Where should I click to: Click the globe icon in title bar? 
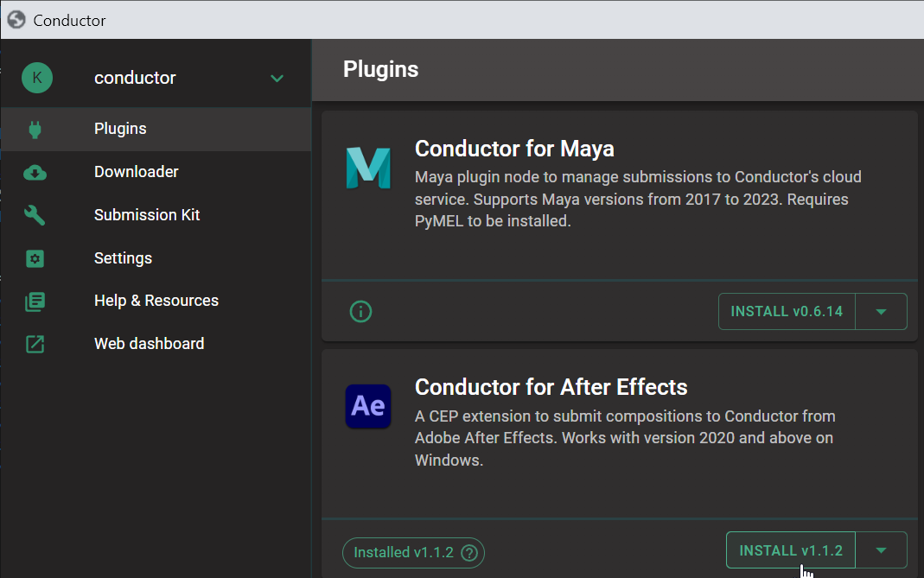(16, 20)
